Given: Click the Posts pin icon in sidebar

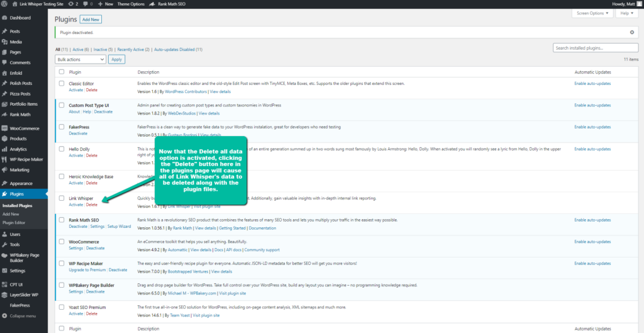Looking at the screenshot, I should coord(4,31).
